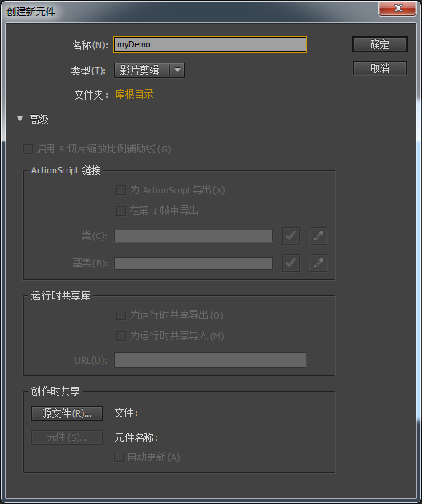Image resolution: width=422 pixels, height=504 pixels.
Task: Click the pencil edit icon for 类(C)
Action: coord(319,236)
